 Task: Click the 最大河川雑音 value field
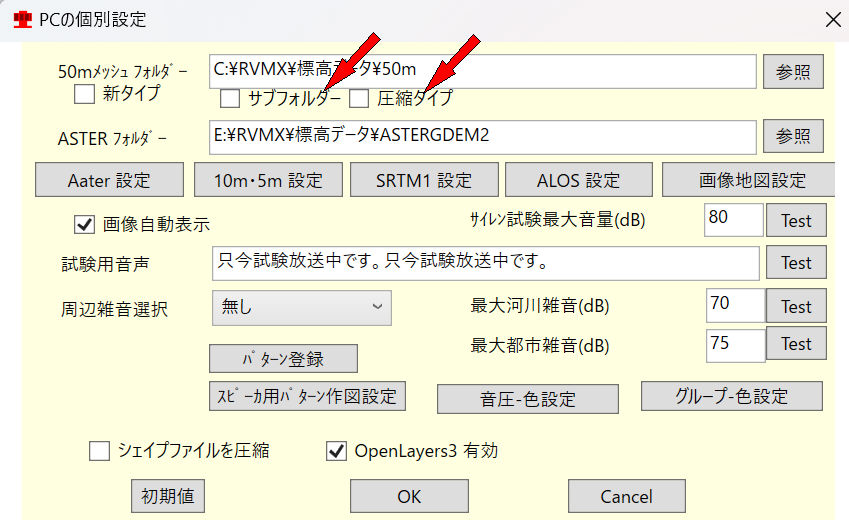[733, 305]
